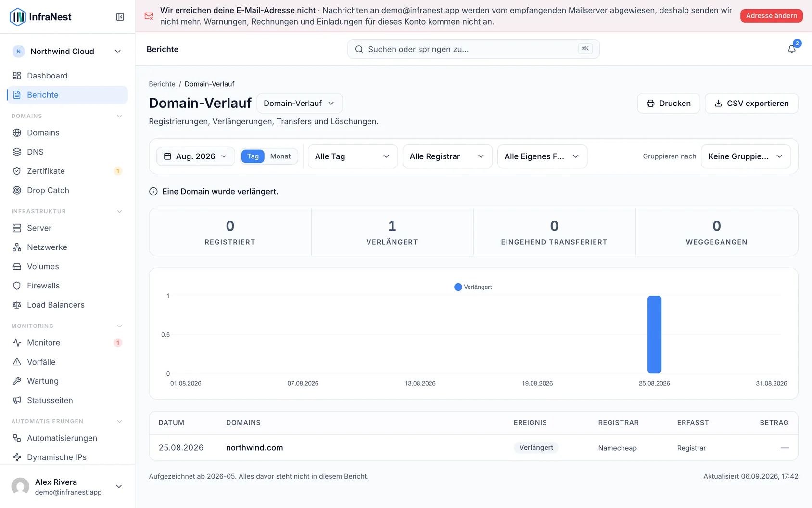
Task: Click the blue bar for 25.08.2026
Action: point(654,334)
